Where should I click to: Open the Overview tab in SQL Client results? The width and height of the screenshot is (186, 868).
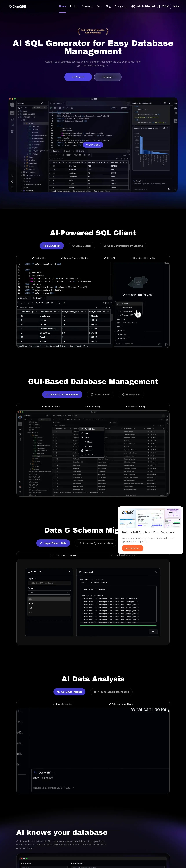coord(23,298)
